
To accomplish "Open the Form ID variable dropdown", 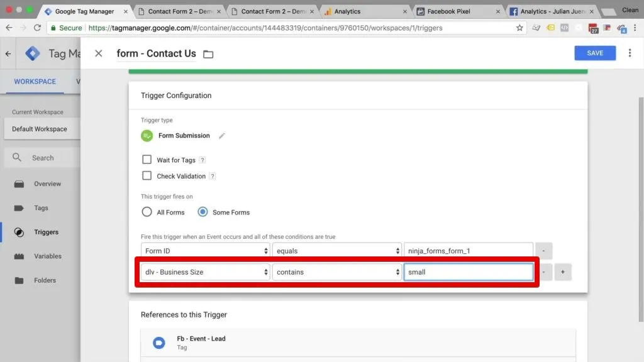I will click(204, 250).
